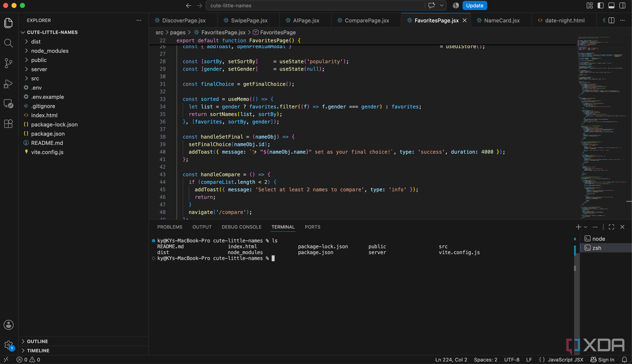Expand the src folder
632x364 pixels.
click(84, 78)
